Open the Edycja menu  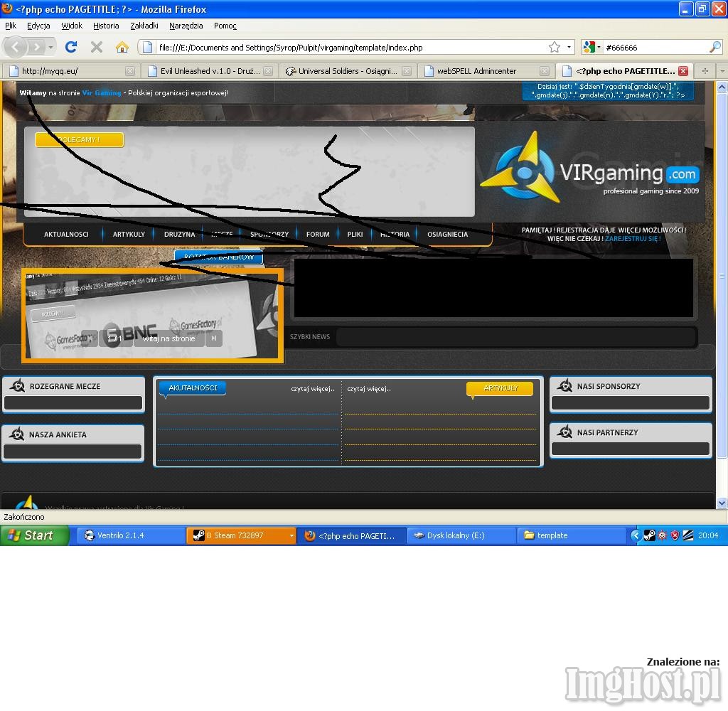(x=38, y=26)
